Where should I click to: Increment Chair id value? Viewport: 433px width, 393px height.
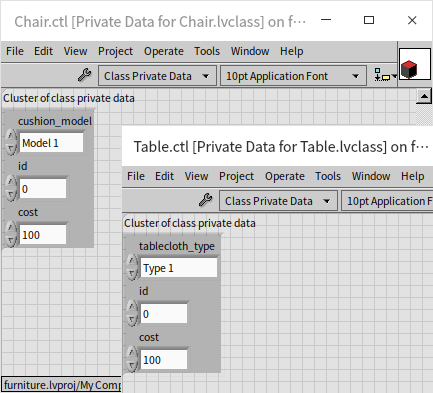(x=11, y=182)
